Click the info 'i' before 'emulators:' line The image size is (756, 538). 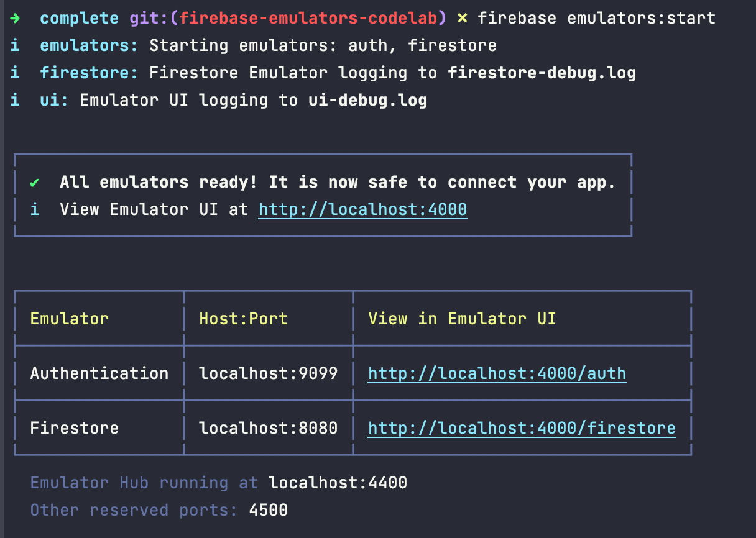click(x=15, y=45)
